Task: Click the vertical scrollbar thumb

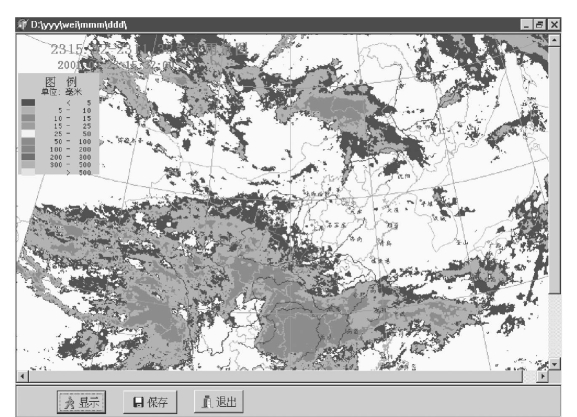Action: pyautogui.click(x=554, y=170)
